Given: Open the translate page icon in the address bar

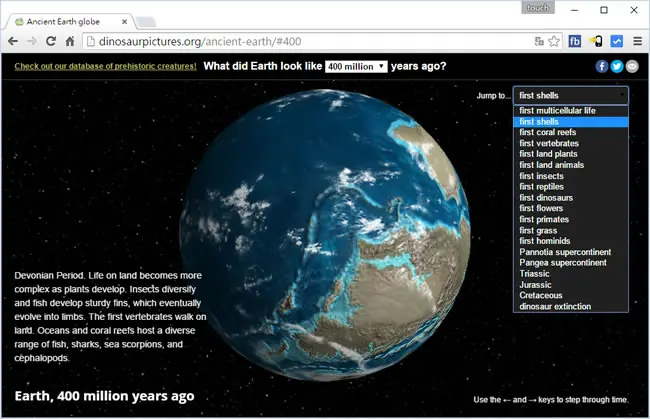Looking at the screenshot, I should point(539,41).
